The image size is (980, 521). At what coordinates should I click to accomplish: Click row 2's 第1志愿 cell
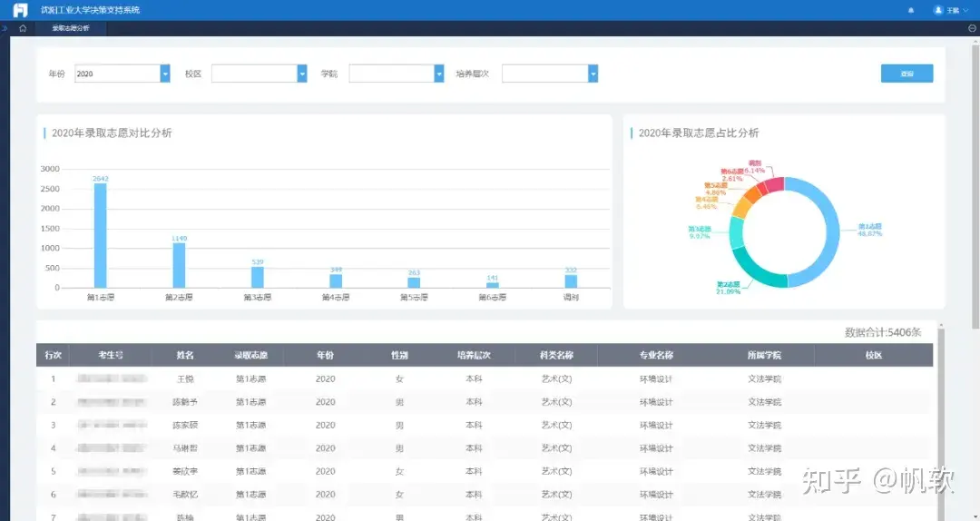click(x=251, y=402)
